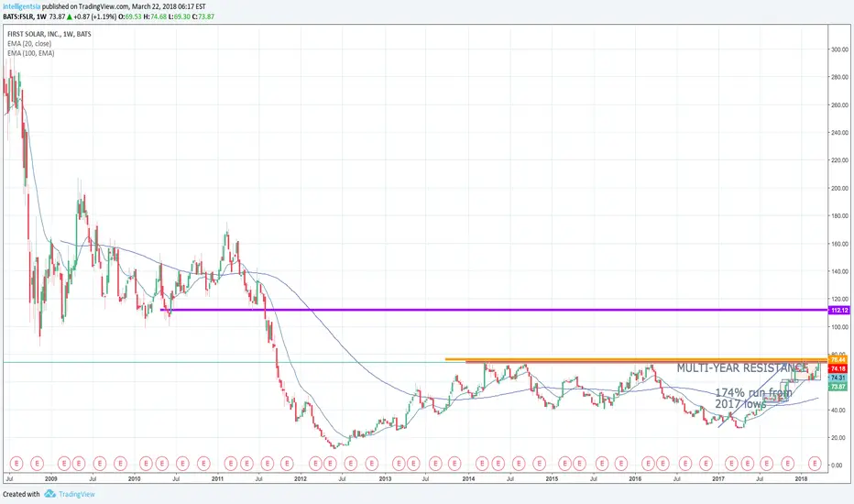The height and width of the screenshot is (504, 854).
Task: Click the 2017 year label on time axis
Action: click(x=718, y=479)
